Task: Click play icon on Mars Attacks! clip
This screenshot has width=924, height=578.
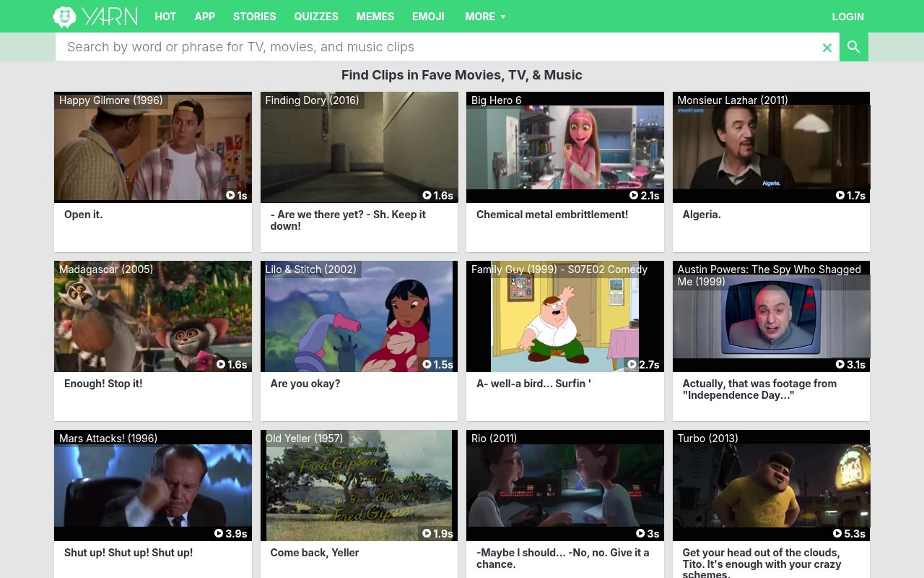Action: click(219, 533)
